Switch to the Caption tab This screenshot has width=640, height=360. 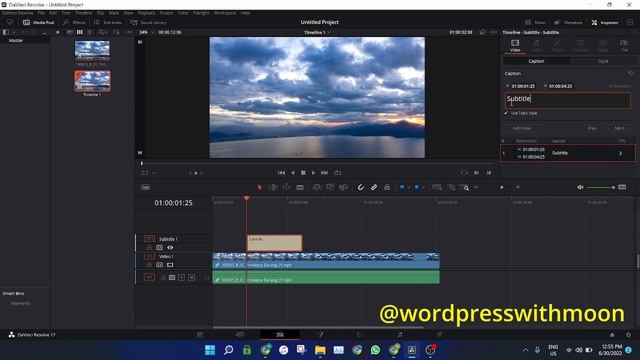point(536,61)
